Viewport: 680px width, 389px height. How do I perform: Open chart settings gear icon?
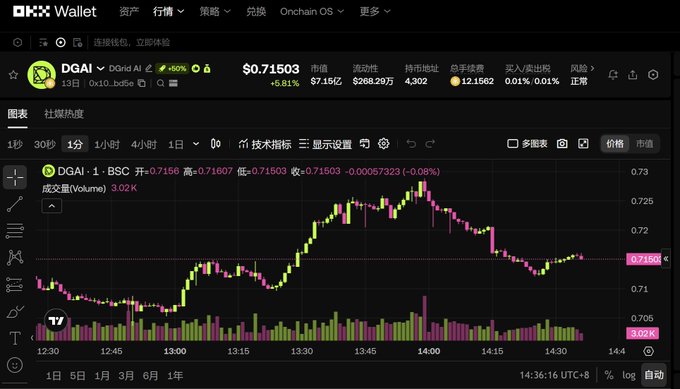click(x=383, y=144)
